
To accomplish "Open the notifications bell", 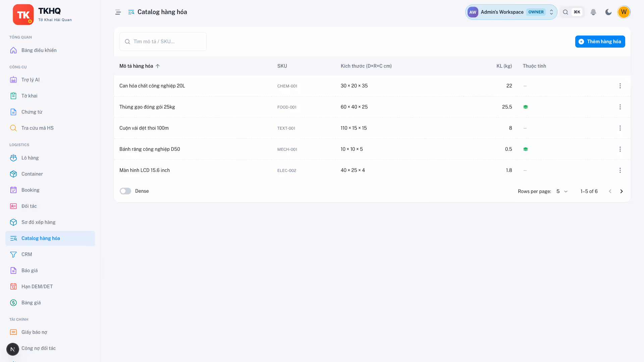I will [x=593, y=12].
